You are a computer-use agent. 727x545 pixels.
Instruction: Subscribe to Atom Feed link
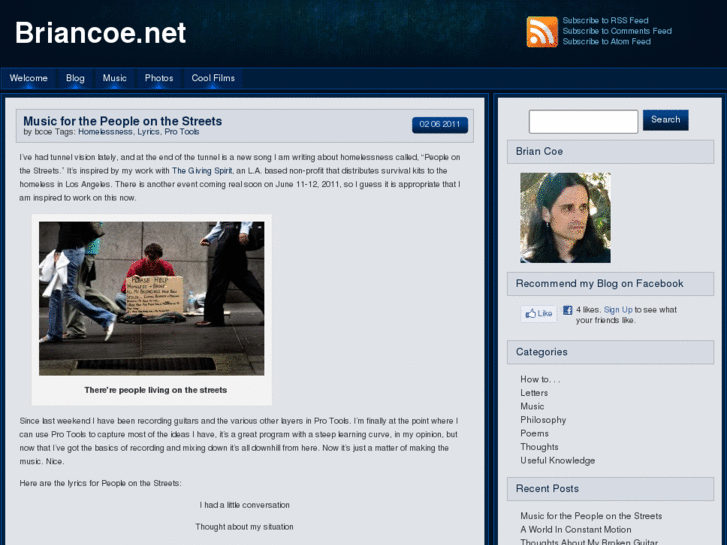(x=606, y=42)
